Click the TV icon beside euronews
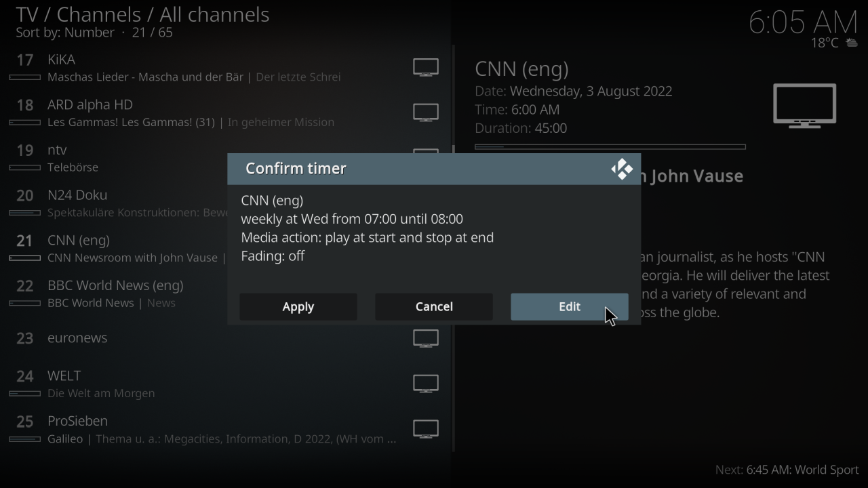The image size is (868, 488). (425, 338)
